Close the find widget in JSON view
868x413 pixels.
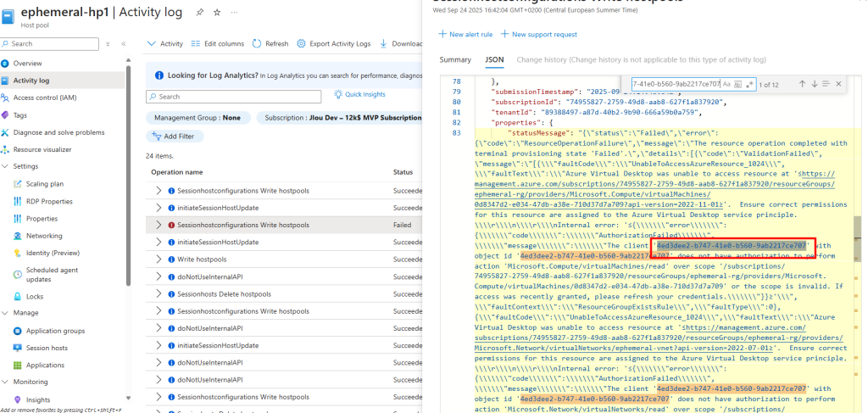click(838, 84)
